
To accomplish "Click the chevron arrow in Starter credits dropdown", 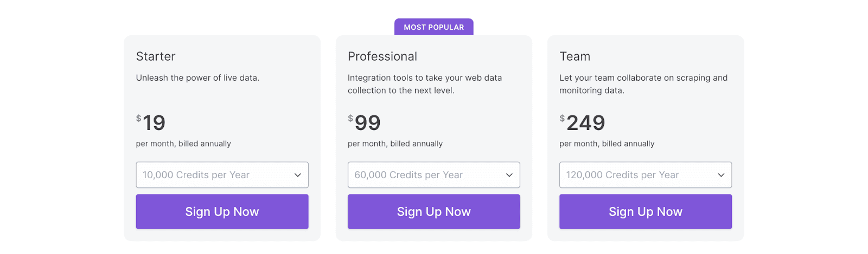I will [297, 175].
